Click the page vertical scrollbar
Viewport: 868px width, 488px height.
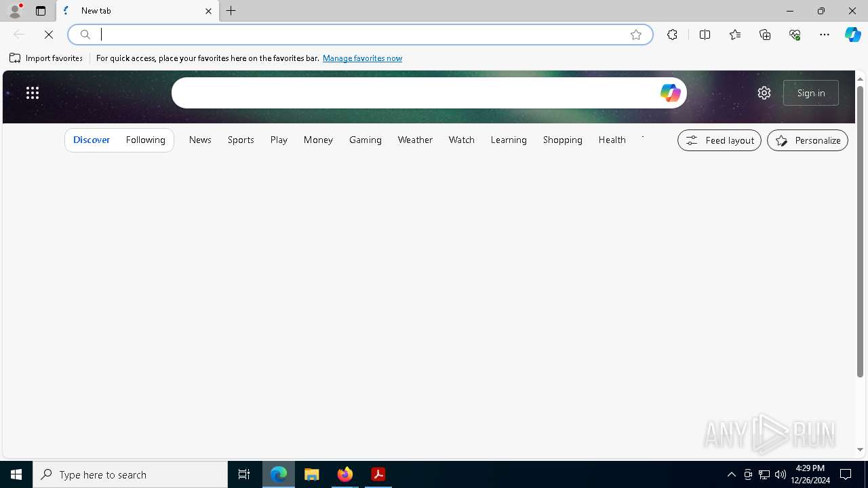point(860,230)
